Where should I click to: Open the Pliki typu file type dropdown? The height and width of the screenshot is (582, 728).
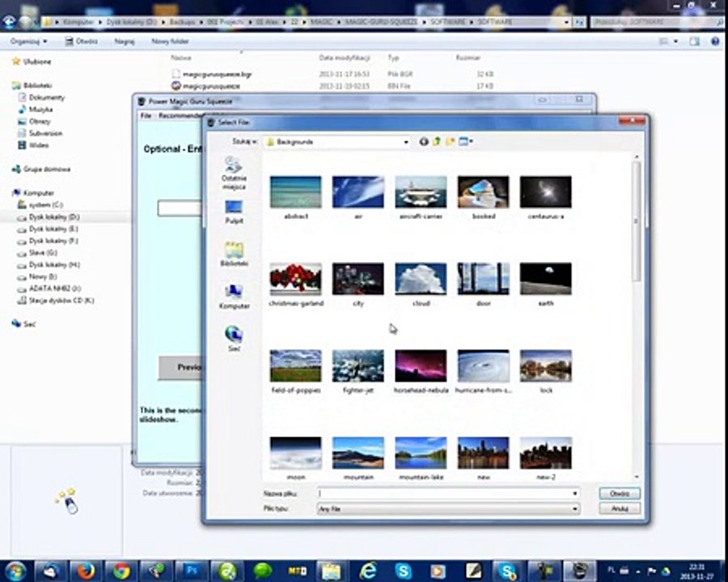coord(575,508)
